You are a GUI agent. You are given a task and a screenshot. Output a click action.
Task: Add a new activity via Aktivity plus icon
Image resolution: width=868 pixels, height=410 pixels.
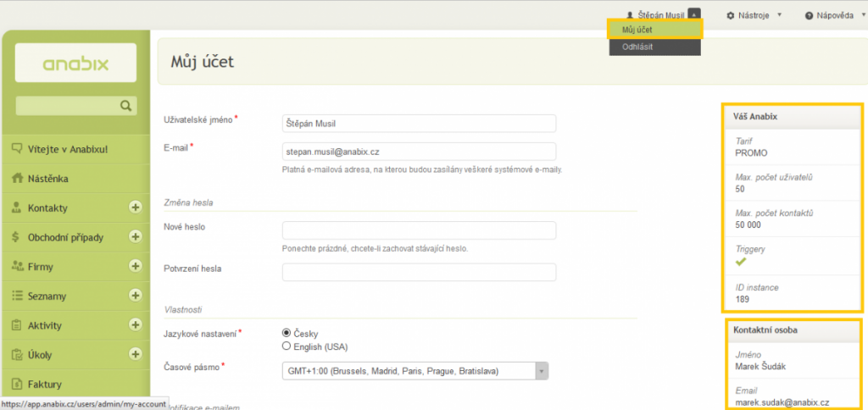[x=135, y=324]
